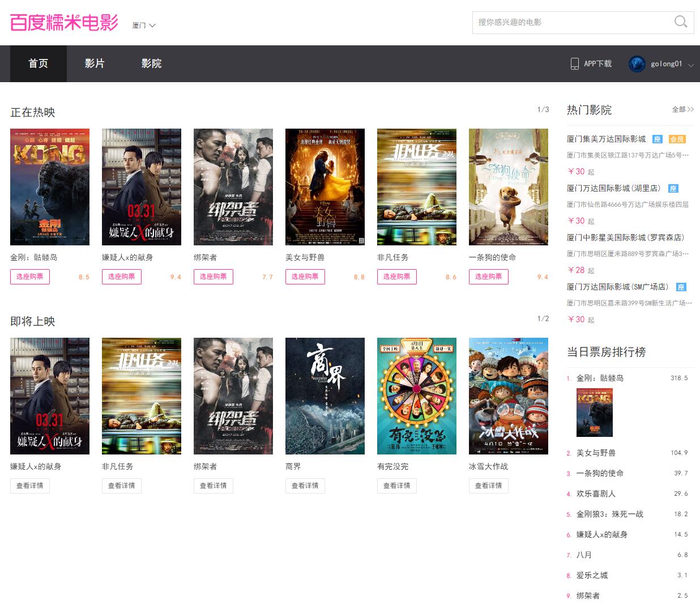Switch to the 首页 tab
Viewport: 700px width, 612px height.
pos(39,63)
